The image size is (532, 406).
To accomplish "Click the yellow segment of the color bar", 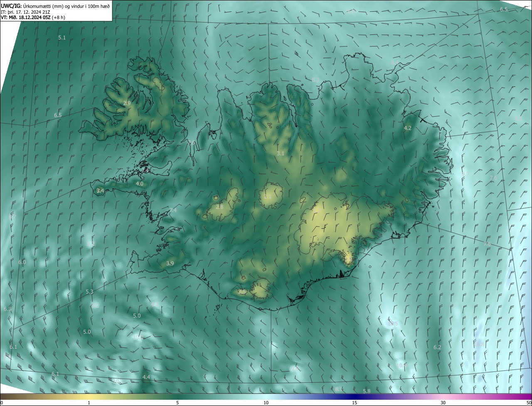I will click(89, 397).
